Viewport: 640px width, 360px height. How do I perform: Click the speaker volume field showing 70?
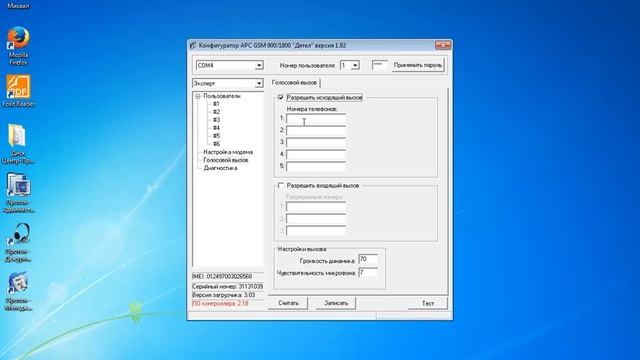coord(368,260)
